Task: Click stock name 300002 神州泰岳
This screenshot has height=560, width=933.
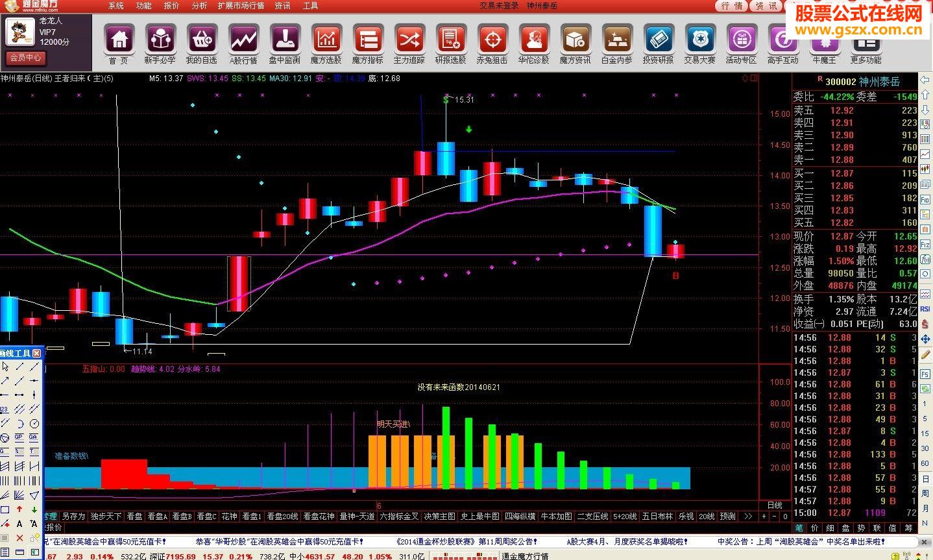Action: coord(862,81)
